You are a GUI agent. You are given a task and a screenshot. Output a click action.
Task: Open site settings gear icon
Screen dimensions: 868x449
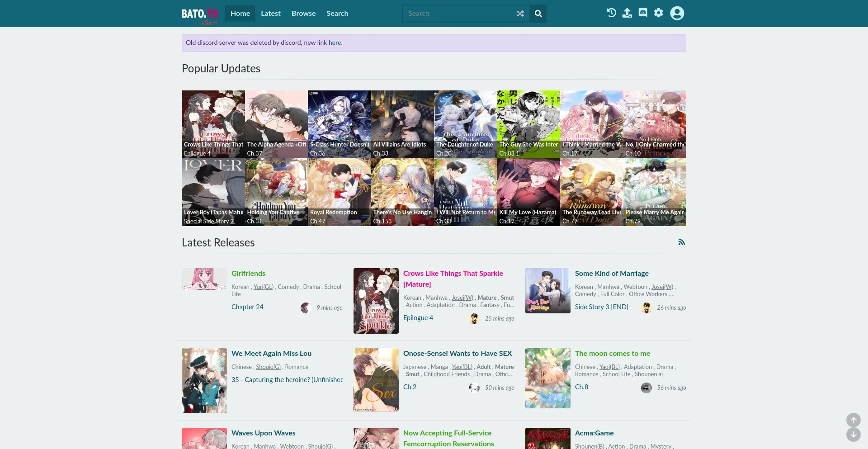coord(659,13)
